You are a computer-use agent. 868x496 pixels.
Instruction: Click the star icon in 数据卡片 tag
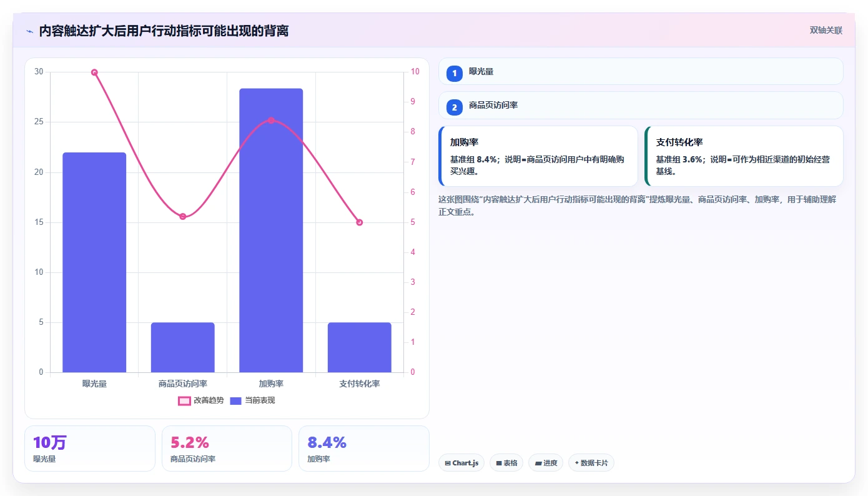576,463
